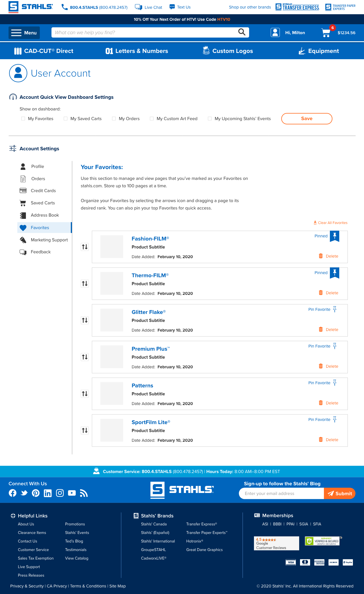364x594 pixels.
Task: Open Letters & Numbers category
Action: [x=137, y=51]
